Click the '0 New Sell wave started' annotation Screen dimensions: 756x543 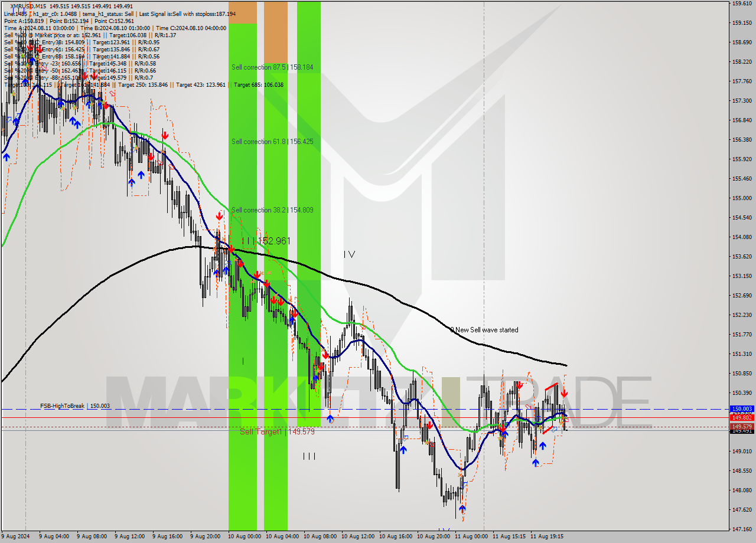pos(484,330)
